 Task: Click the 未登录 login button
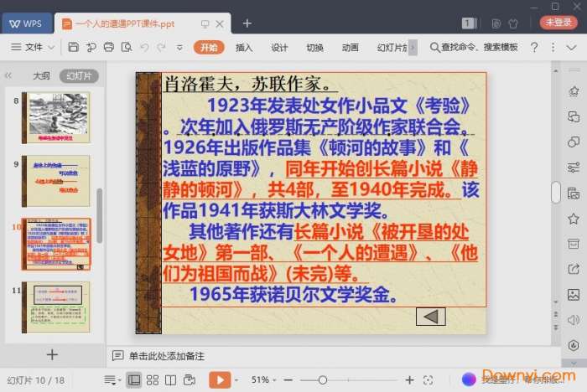click(x=558, y=23)
